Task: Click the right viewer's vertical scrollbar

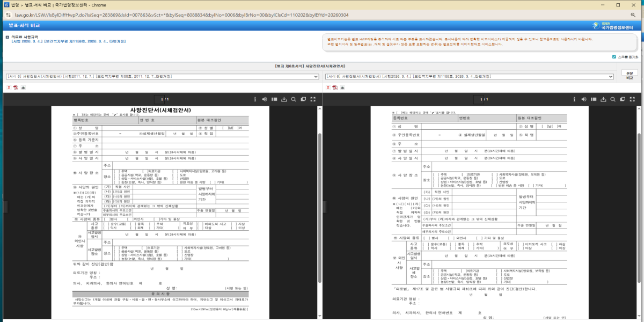Action: (x=640, y=215)
